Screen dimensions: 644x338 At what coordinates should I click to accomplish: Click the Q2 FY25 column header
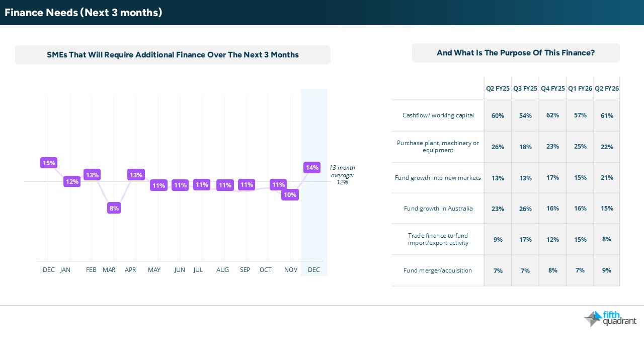click(x=498, y=88)
